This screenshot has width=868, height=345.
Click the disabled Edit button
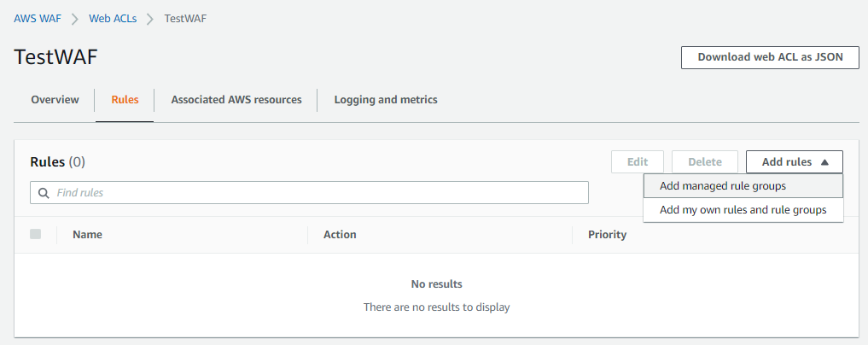(638, 161)
